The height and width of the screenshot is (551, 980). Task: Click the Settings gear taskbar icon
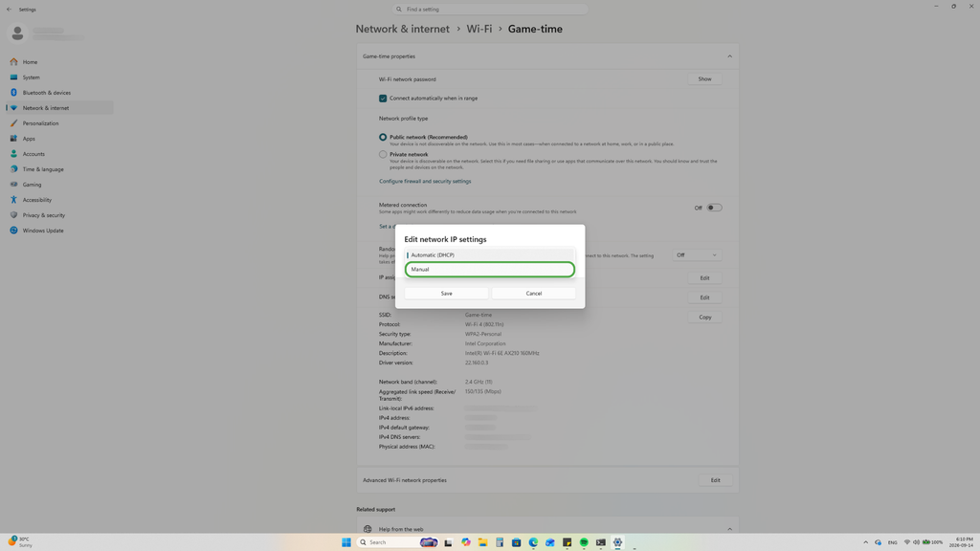(x=617, y=542)
